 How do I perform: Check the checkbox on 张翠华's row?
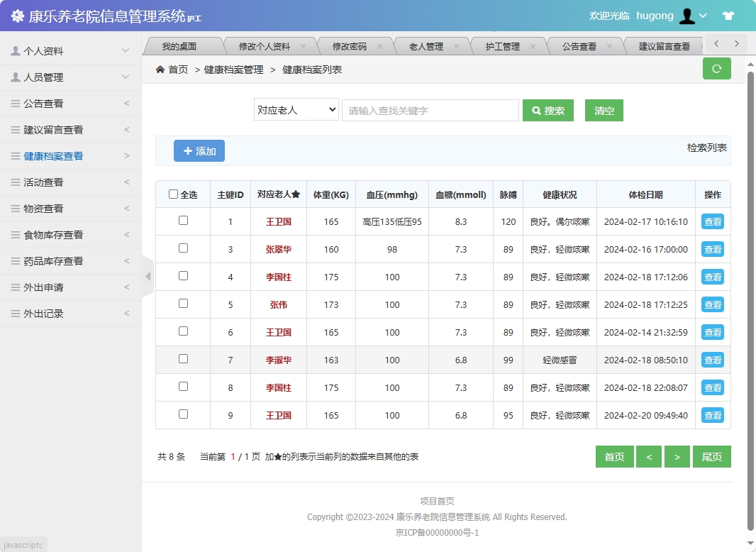pyautogui.click(x=182, y=249)
